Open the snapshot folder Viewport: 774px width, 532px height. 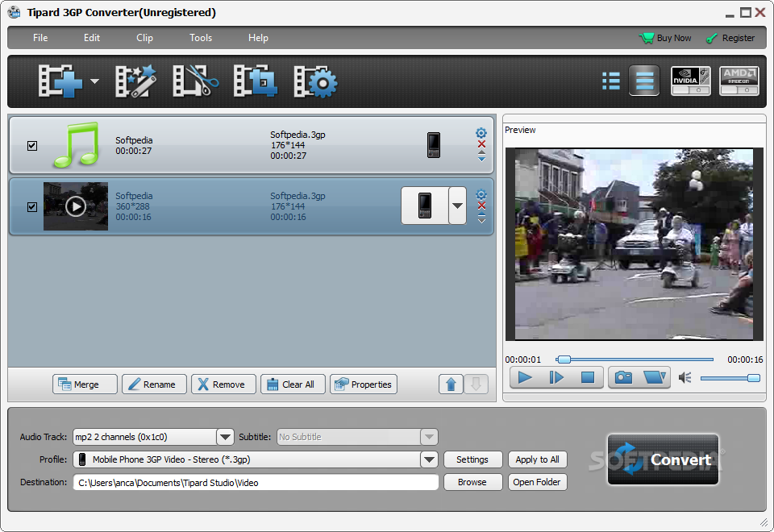pos(655,378)
